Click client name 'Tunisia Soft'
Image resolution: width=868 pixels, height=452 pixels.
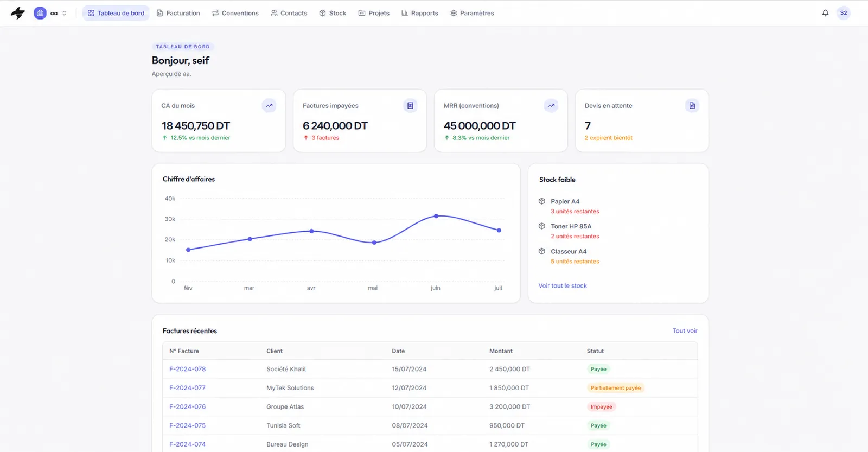283,426
